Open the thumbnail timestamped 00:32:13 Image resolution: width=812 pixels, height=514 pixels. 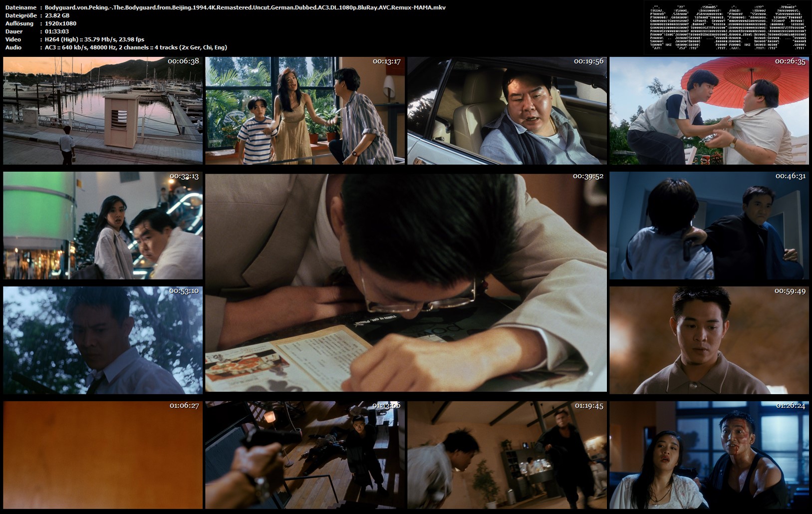pos(103,226)
